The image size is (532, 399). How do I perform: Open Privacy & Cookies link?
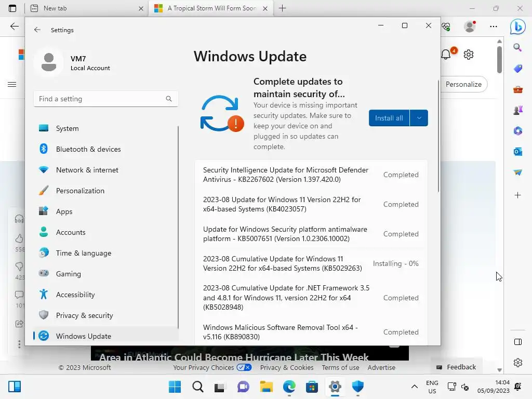click(x=287, y=367)
